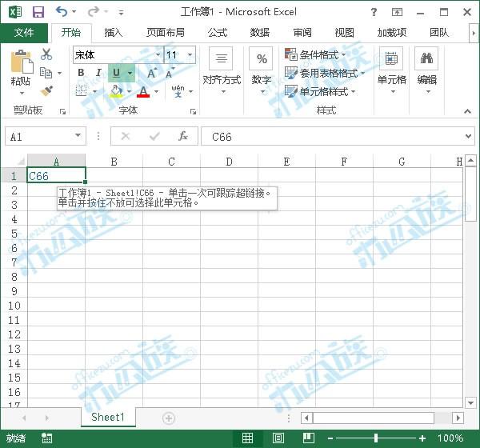480x448 pixels.
Task: Click the Save icon in quick access toolbar
Action: point(38,12)
